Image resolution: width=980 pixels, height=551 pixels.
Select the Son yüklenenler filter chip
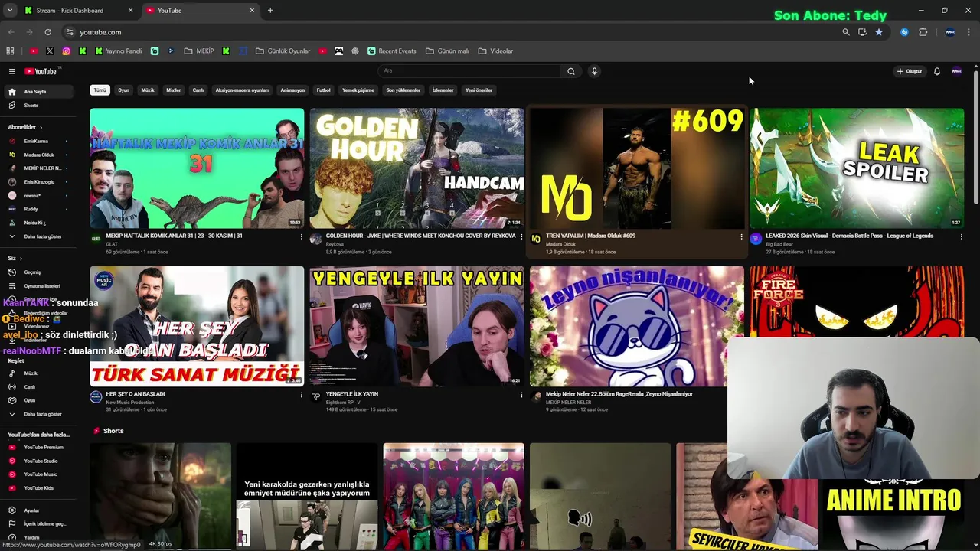click(403, 90)
